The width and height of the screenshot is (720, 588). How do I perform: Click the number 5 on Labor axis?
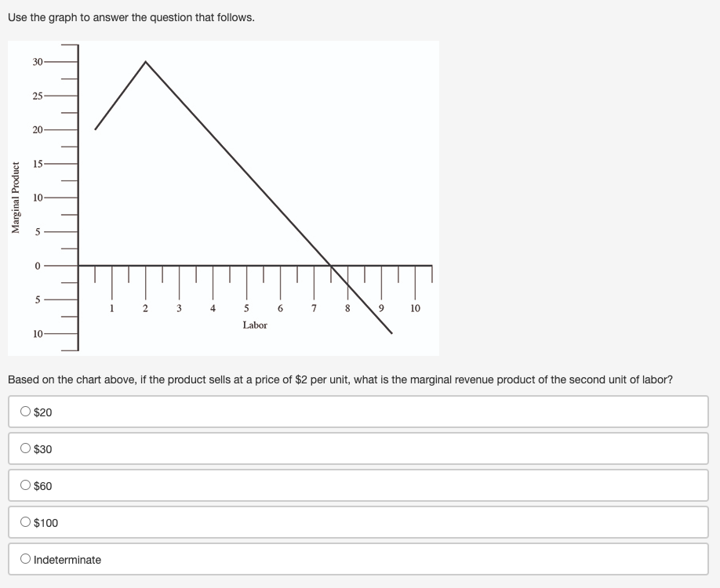[245, 308]
